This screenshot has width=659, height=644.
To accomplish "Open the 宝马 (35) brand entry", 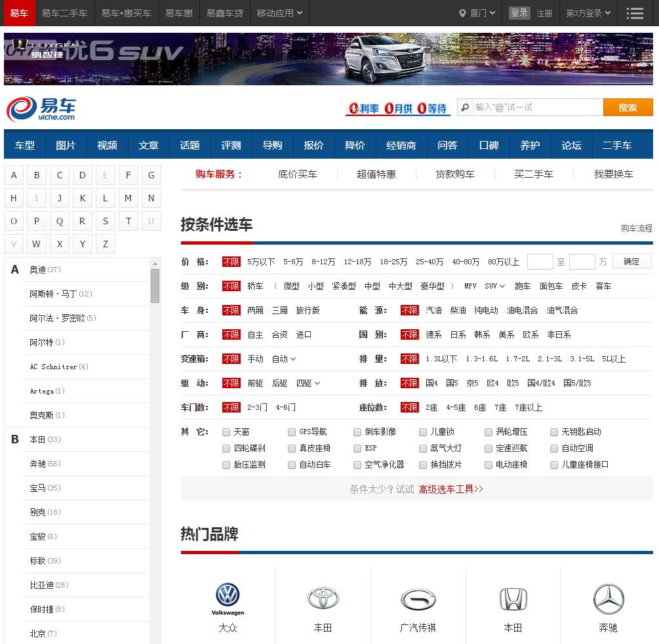I will pos(45,488).
